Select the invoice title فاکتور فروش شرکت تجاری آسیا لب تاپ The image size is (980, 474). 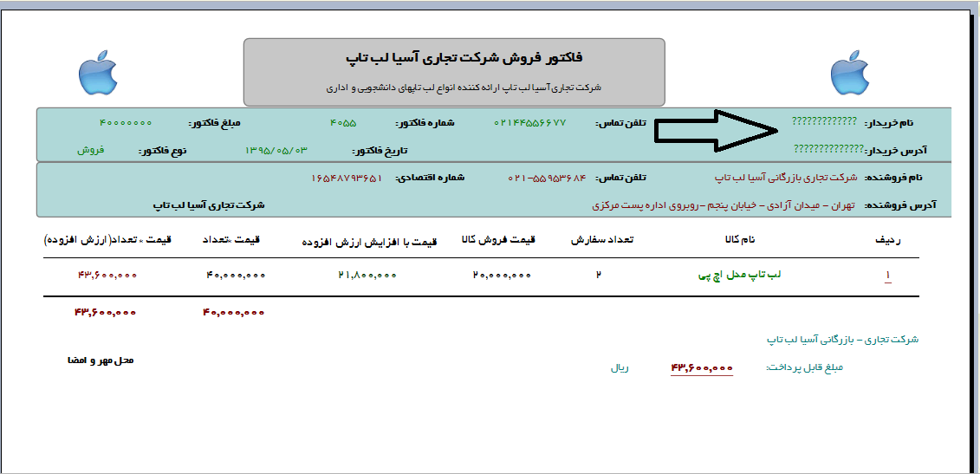(464, 58)
